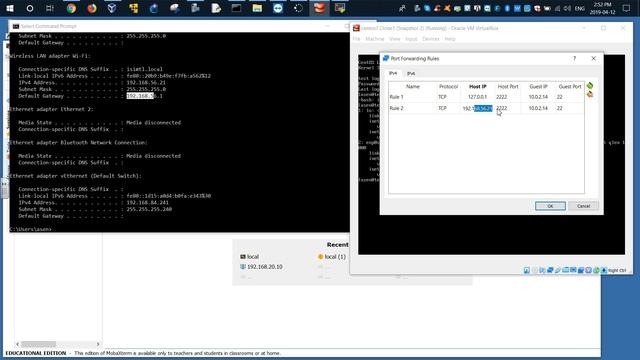Click the audio indicator in VirtualBox status bar
Screen dimensions: 640x360
(x=542, y=270)
